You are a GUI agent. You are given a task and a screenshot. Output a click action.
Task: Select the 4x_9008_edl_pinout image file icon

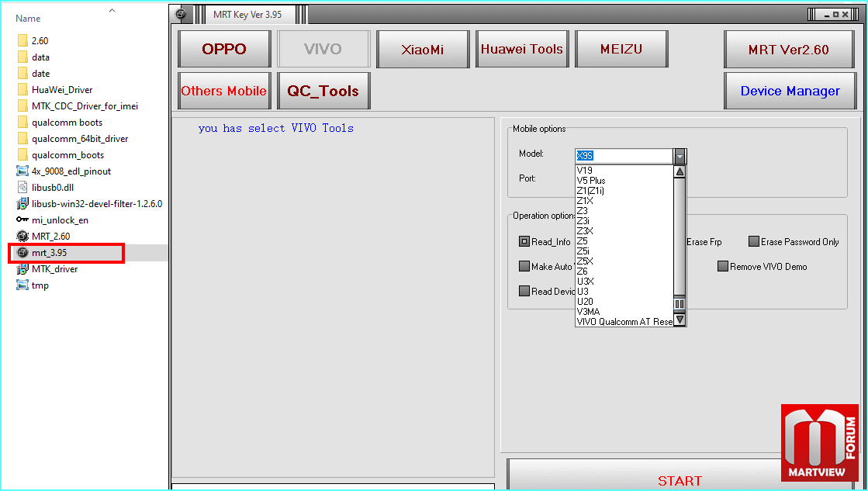(22, 171)
